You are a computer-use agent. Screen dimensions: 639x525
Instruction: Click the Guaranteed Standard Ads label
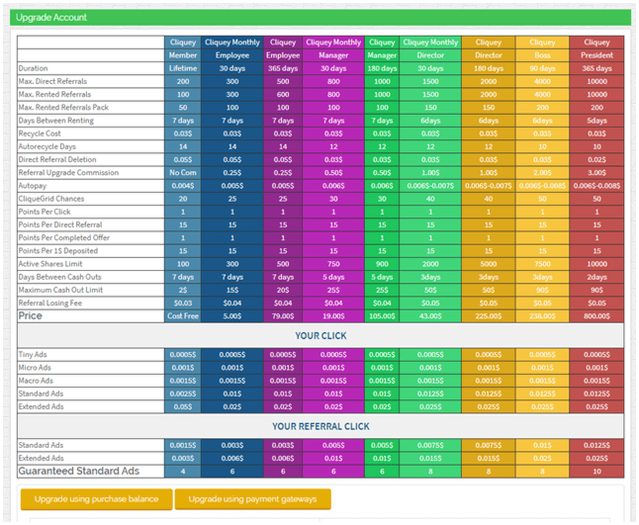coord(79,471)
